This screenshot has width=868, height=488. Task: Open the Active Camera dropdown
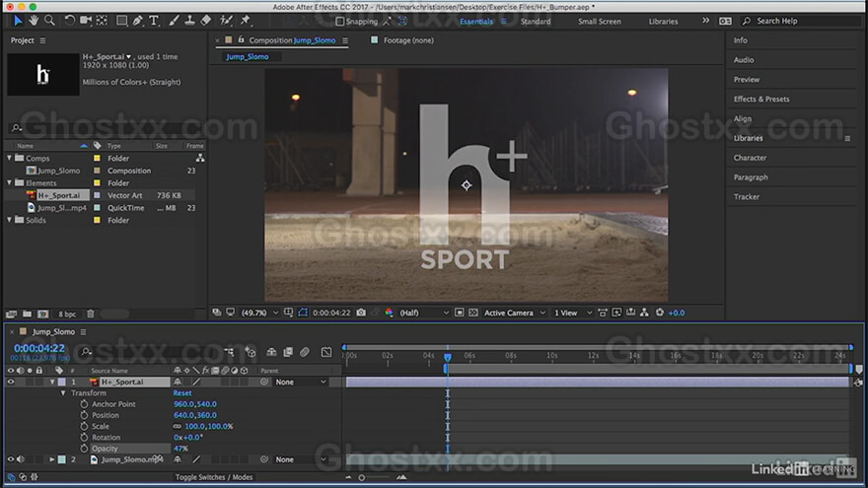(514, 313)
